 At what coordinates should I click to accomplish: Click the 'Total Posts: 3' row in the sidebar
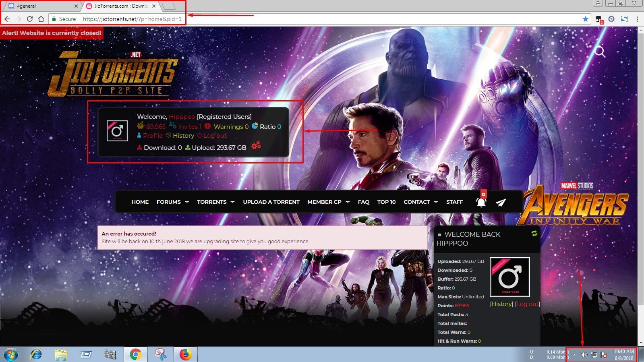point(453,314)
